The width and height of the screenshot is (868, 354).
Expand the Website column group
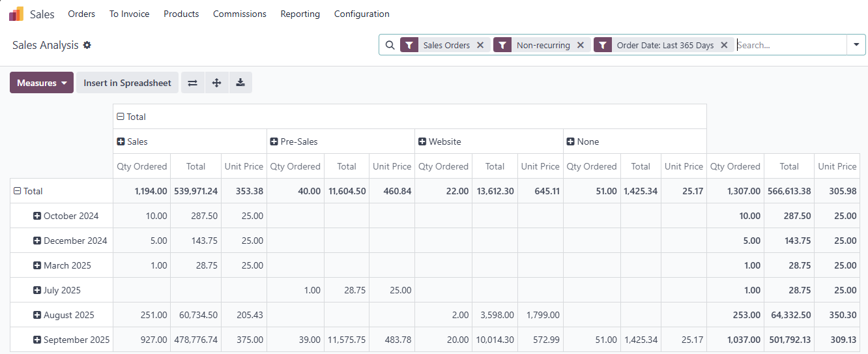coord(422,141)
